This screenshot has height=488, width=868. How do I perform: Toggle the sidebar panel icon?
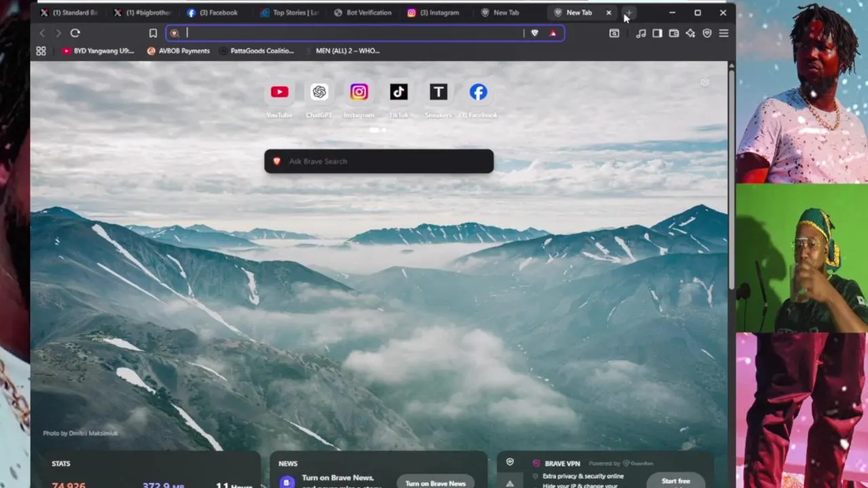click(657, 33)
